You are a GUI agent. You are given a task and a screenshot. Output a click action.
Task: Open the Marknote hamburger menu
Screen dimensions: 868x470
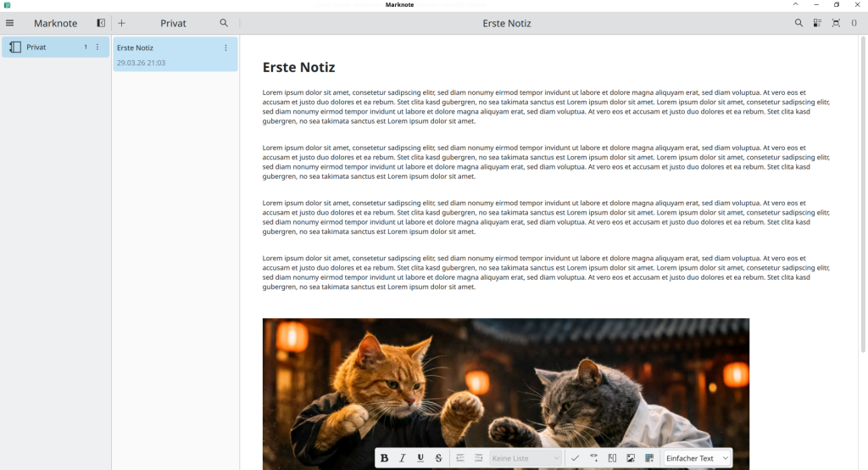(x=10, y=23)
